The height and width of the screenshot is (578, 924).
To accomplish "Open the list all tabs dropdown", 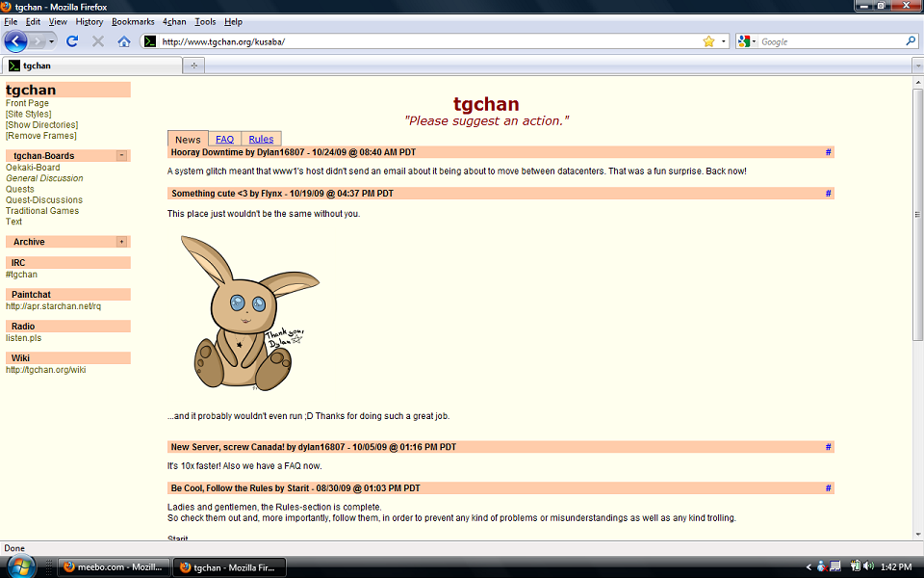I will [916, 66].
